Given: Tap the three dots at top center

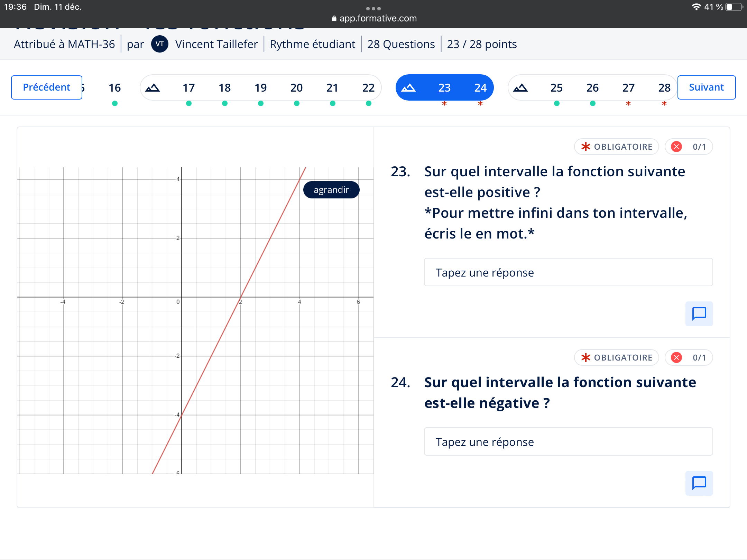Looking at the screenshot, I should [x=373, y=8].
